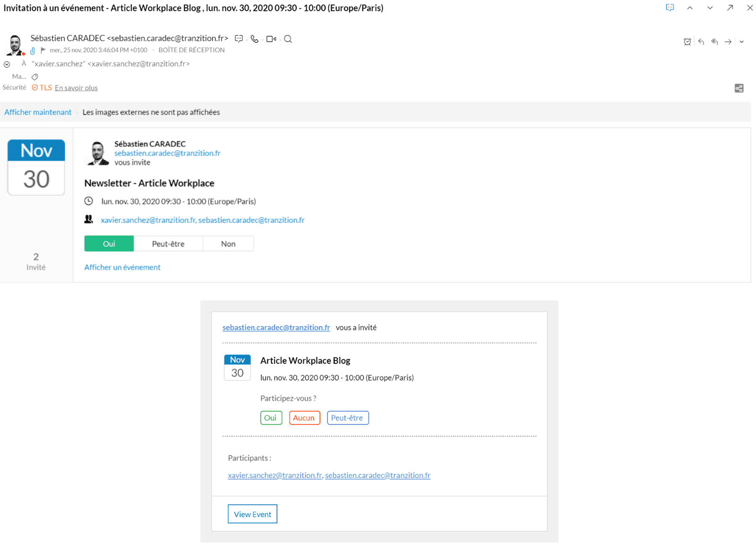The width and height of the screenshot is (756, 545).
Task: Expand recipient details with the circled chevron
Action: tap(7, 64)
